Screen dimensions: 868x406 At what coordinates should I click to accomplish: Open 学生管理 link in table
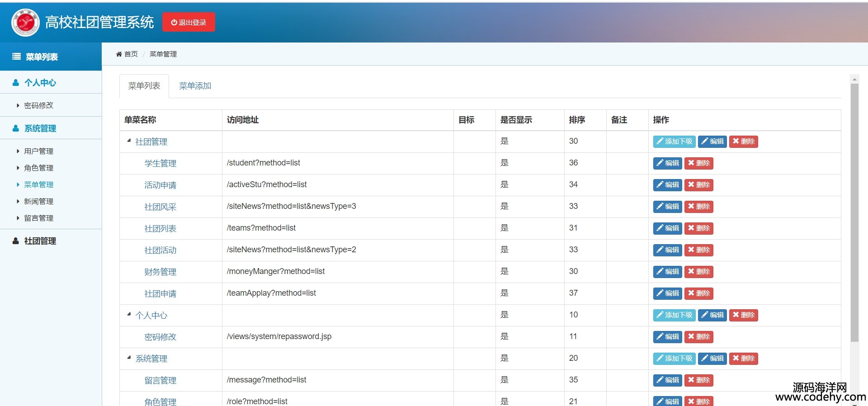pyautogui.click(x=160, y=163)
